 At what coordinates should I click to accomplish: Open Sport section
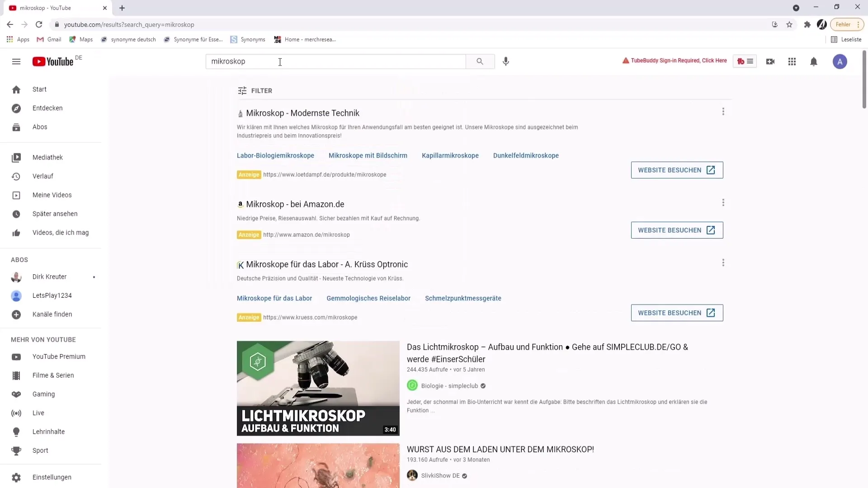click(x=51, y=450)
